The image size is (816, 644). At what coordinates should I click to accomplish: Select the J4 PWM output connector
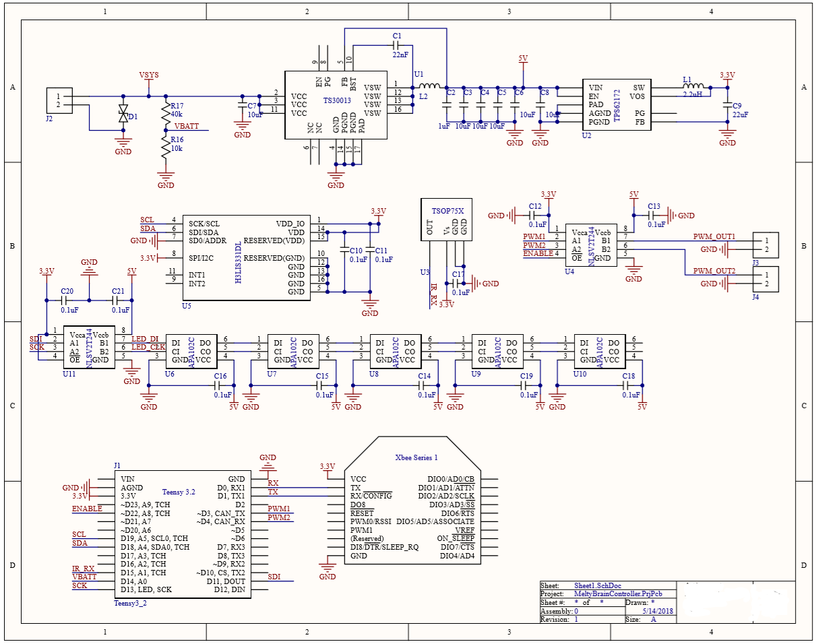coord(765,280)
